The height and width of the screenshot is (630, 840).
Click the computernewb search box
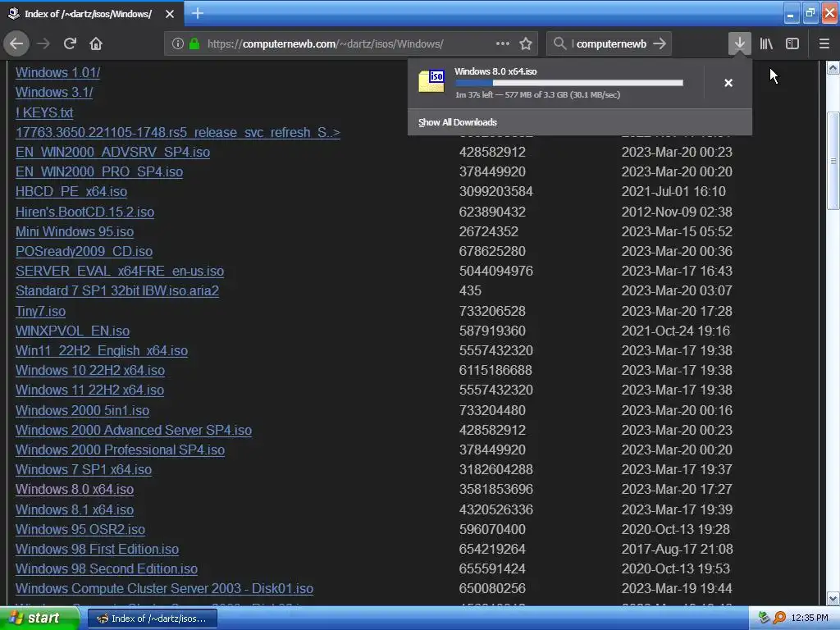click(x=611, y=44)
